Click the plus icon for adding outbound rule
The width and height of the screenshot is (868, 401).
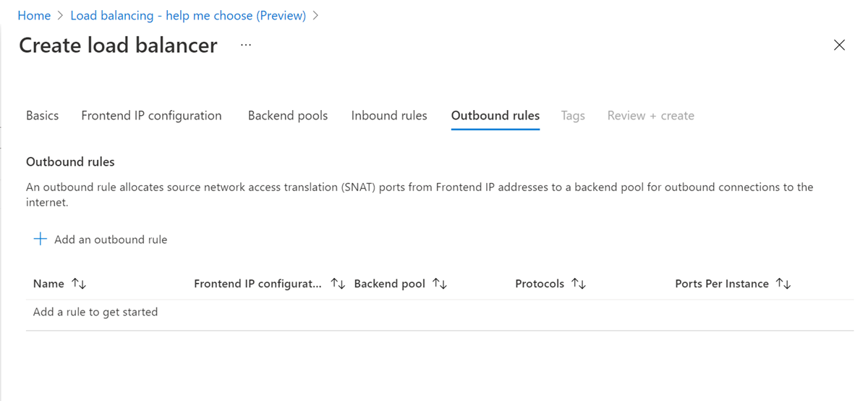coord(41,239)
